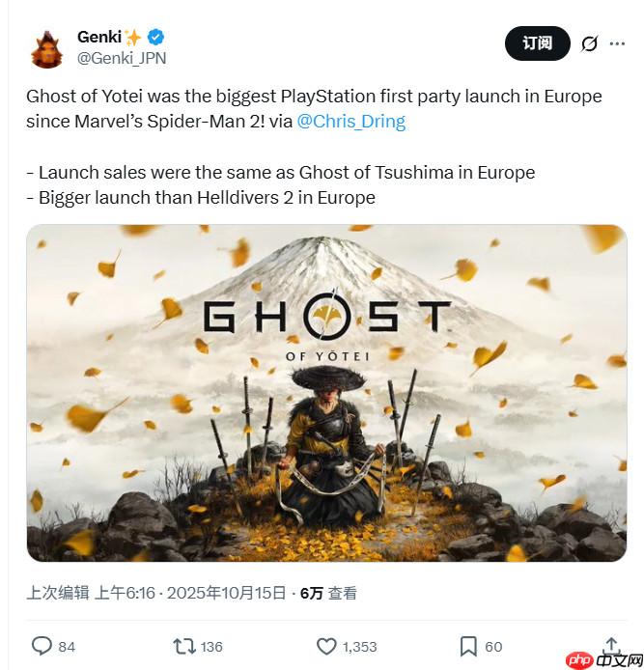Like the tweet with the heart icon
Screen dimensions: 644x670
click(x=326, y=646)
